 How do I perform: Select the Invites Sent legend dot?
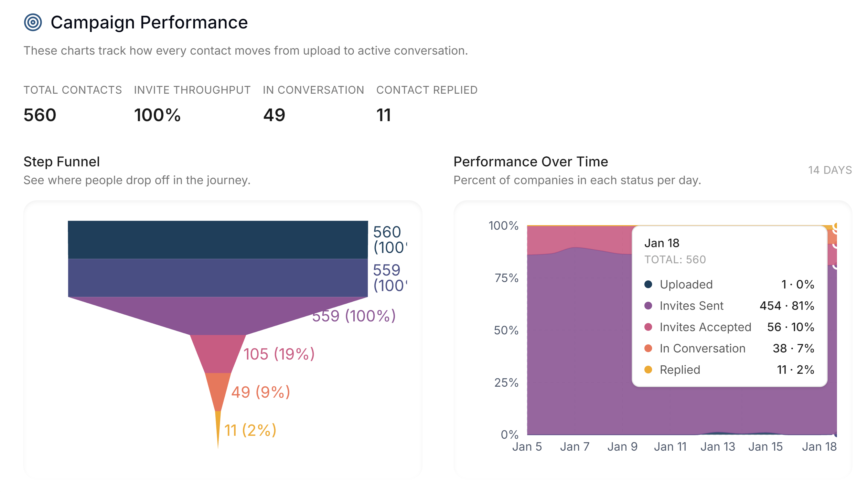(x=648, y=306)
